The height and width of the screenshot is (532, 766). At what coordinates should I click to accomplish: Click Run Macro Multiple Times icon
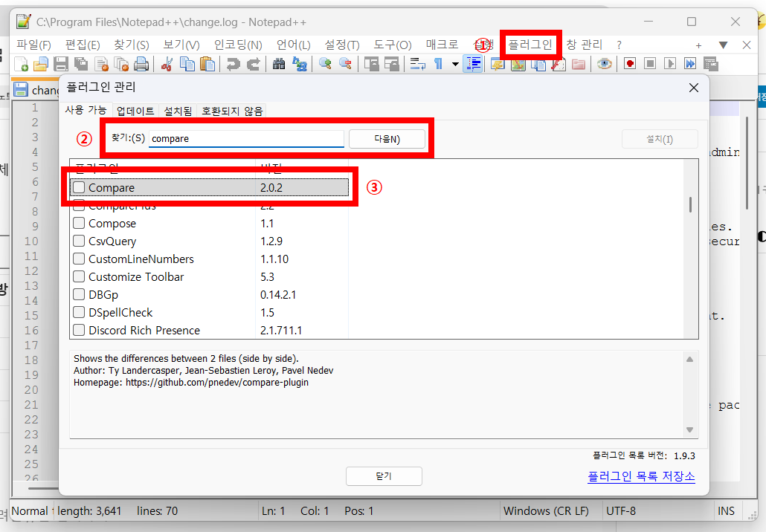click(x=690, y=64)
